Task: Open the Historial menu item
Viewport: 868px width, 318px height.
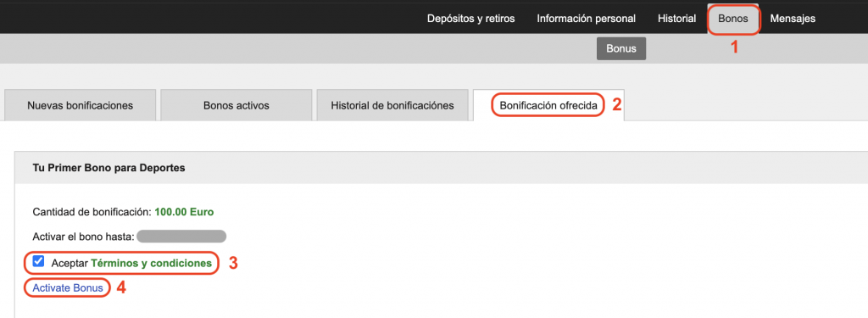Action: tap(676, 19)
